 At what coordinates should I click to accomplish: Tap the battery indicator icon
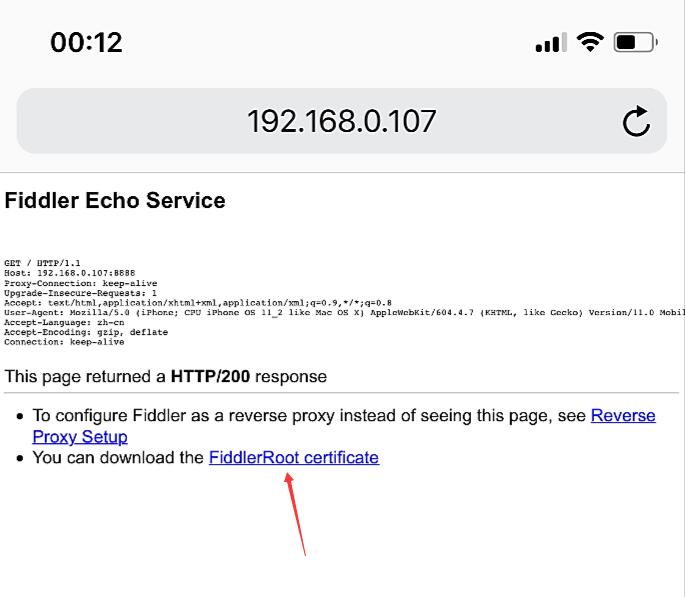point(636,42)
